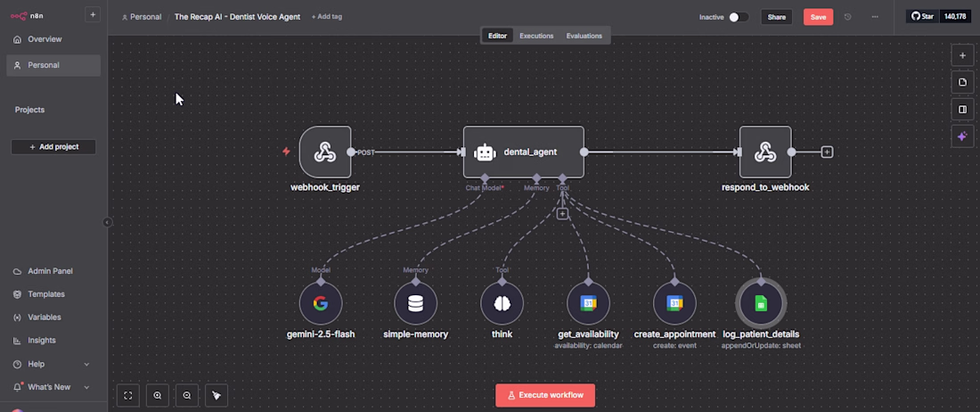Open the add node panel plus button

(962, 55)
